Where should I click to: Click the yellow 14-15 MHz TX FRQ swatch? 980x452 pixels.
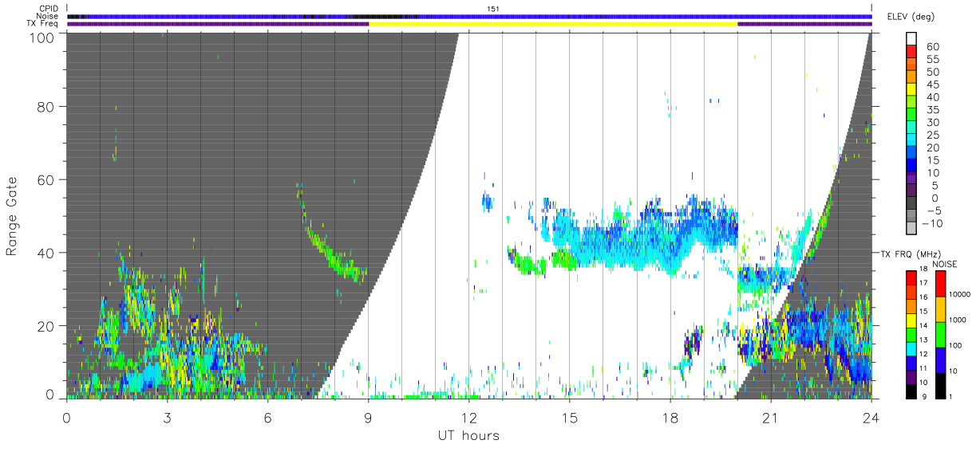[x=911, y=320]
